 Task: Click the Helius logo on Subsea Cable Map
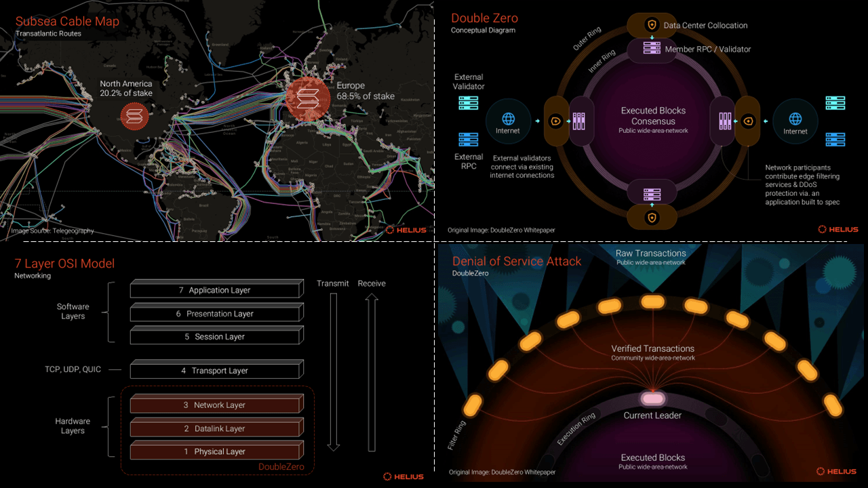point(406,230)
